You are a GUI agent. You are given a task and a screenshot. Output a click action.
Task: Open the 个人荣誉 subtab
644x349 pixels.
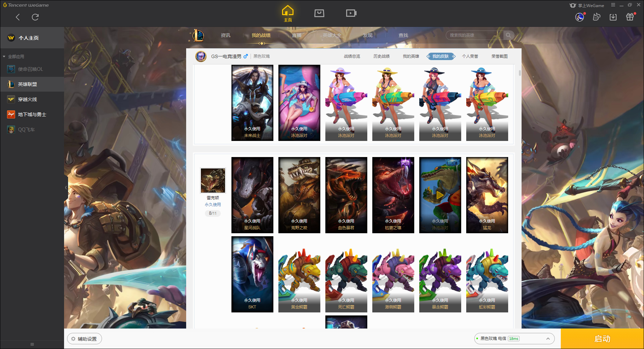tap(470, 56)
